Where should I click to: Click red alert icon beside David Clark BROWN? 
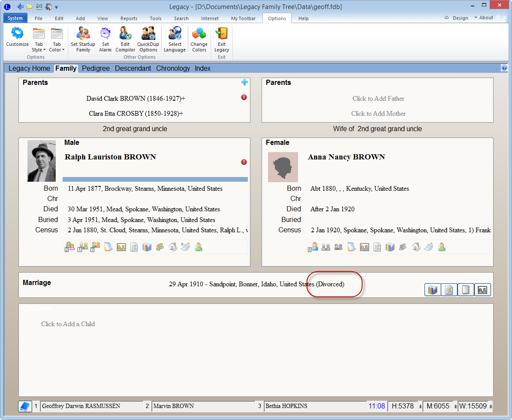(x=244, y=98)
